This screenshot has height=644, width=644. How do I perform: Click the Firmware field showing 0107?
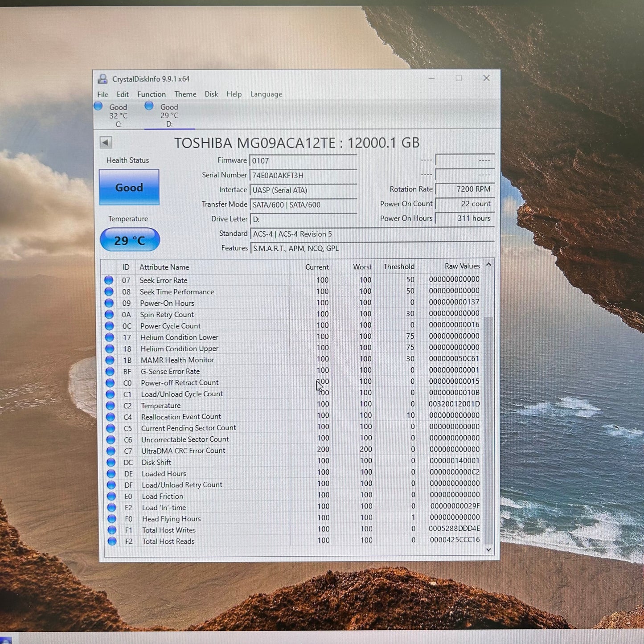303,160
